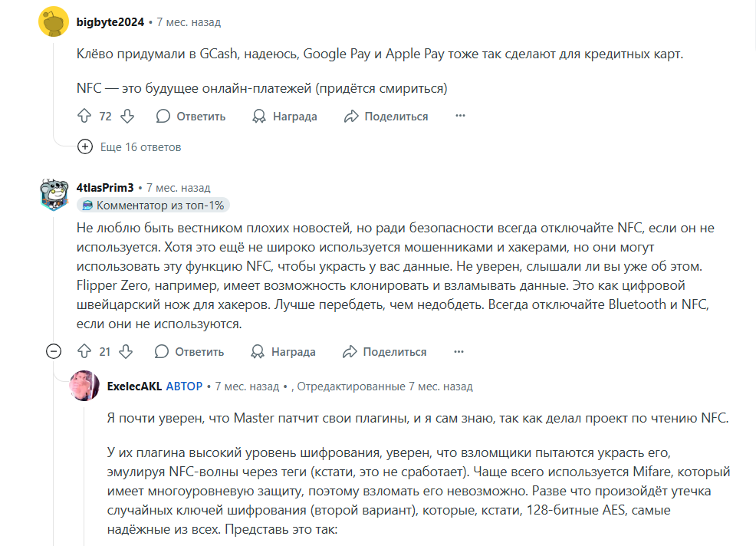
Task: Open ExelecAKL username link
Action: click(134, 386)
